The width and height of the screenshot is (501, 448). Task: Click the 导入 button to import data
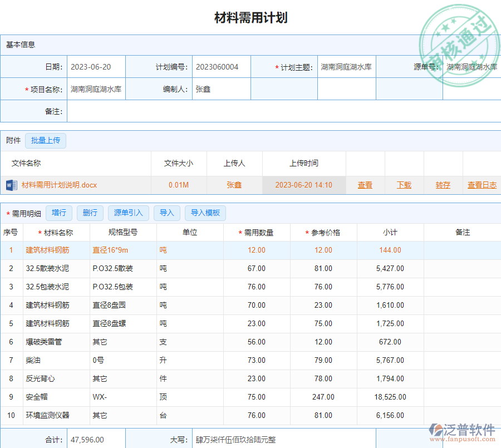(166, 213)
